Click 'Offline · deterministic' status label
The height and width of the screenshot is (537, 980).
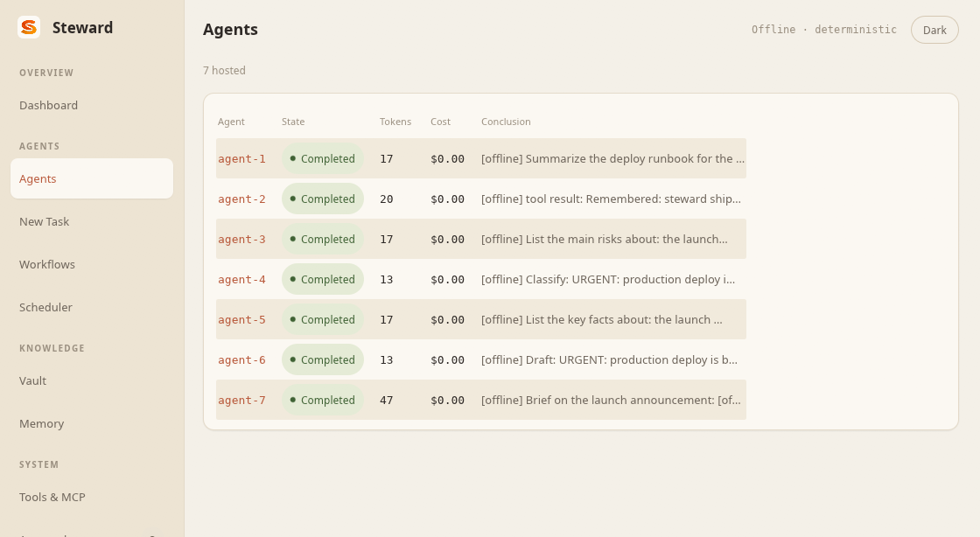(x=823, y=30)
